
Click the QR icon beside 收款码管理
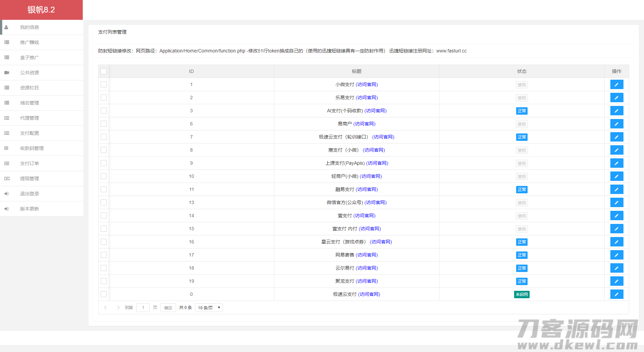6,148
